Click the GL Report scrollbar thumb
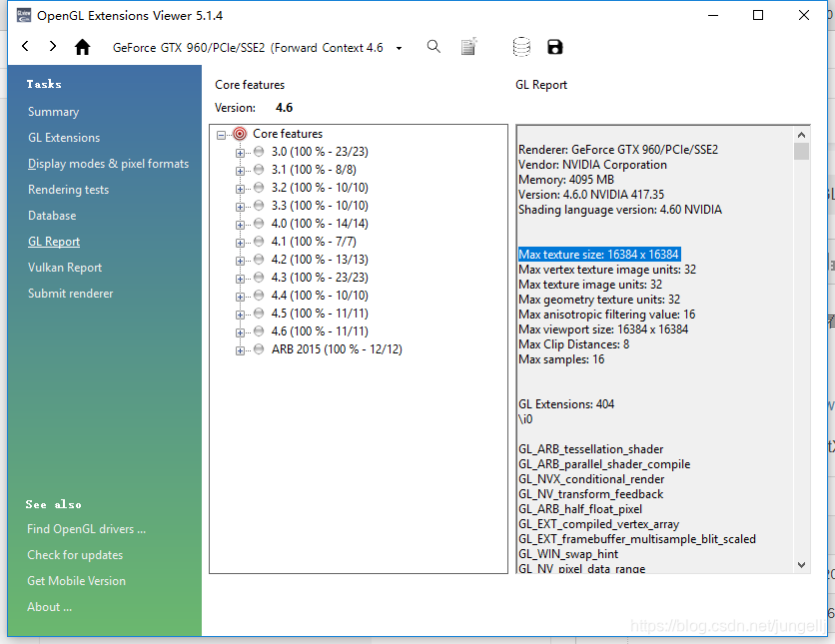This screenshot has height=644, width=835. (801, 151)
